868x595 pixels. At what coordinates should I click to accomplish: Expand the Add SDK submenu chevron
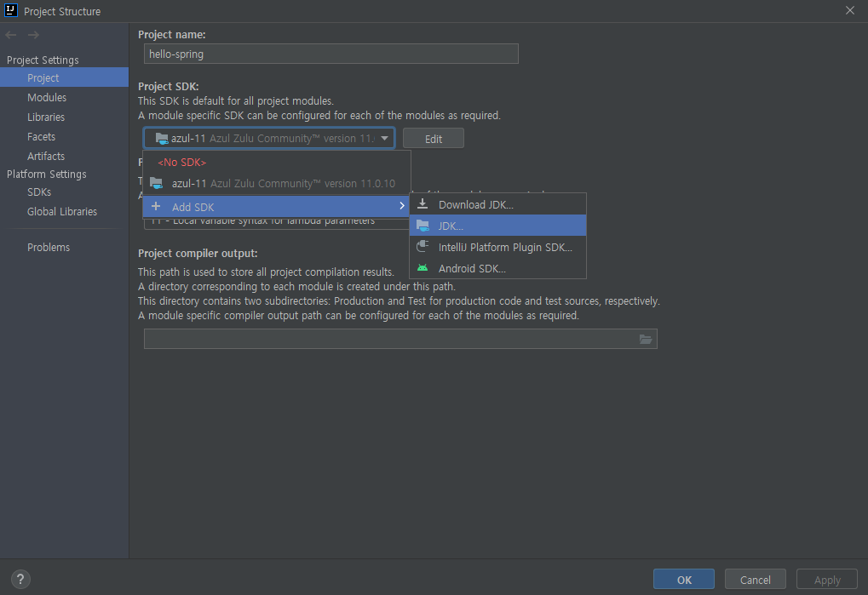coord(402,206)
